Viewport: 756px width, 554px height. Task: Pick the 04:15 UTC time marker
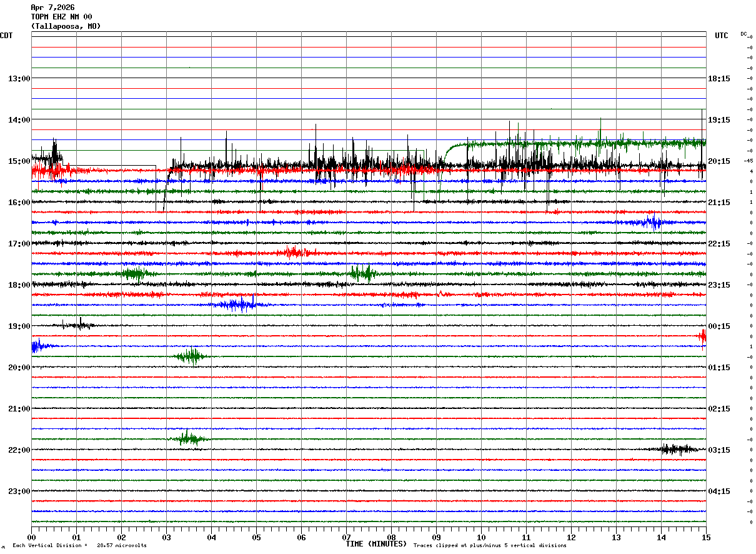[x=719, y=491]
